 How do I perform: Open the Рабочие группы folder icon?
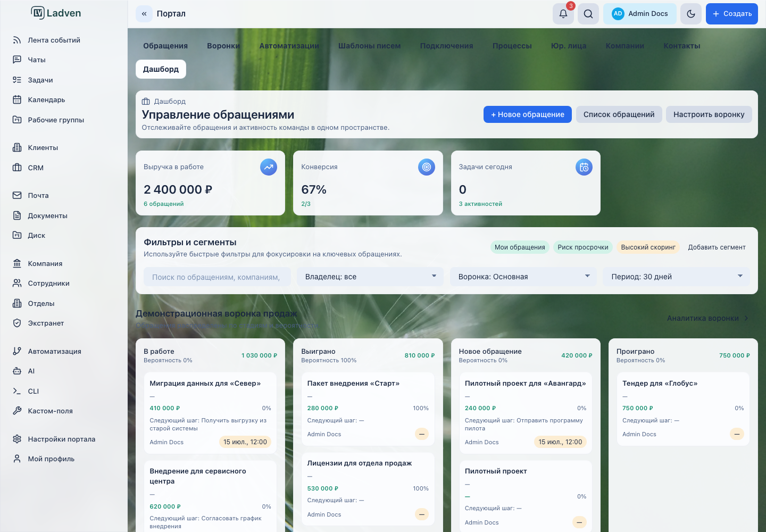(x=17, y=120)
